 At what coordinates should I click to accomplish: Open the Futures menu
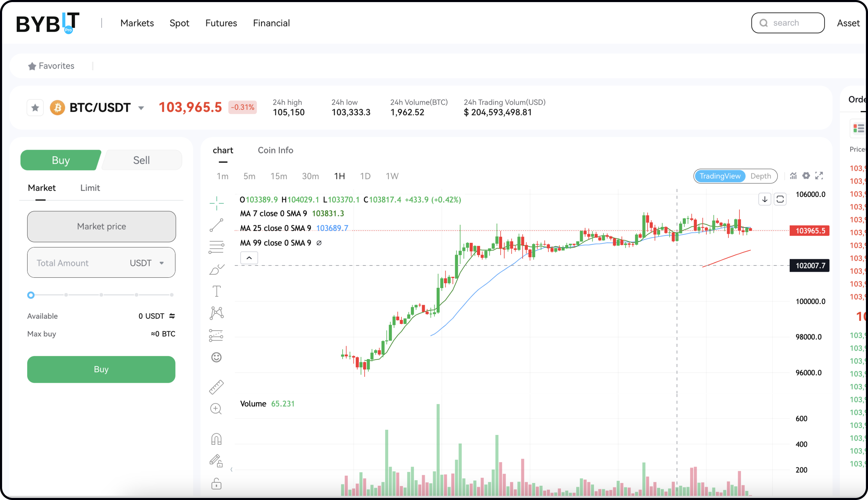(221, 23)
